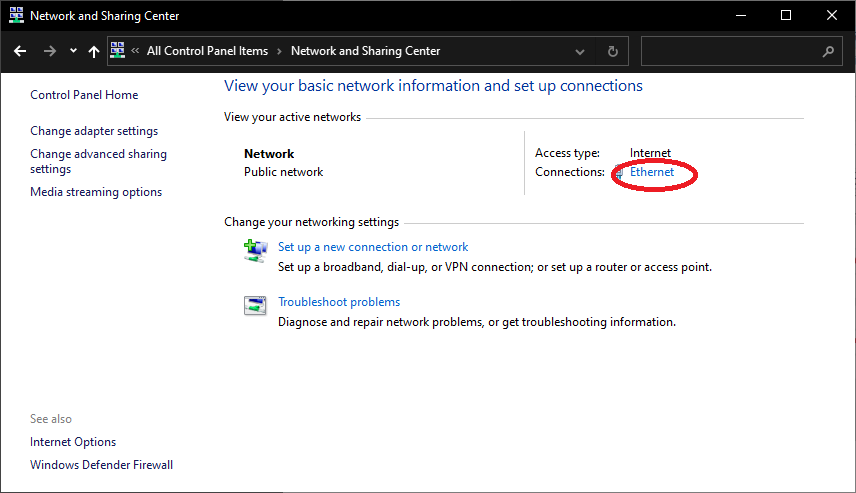Open Change adapter settings

pos(94,131)
